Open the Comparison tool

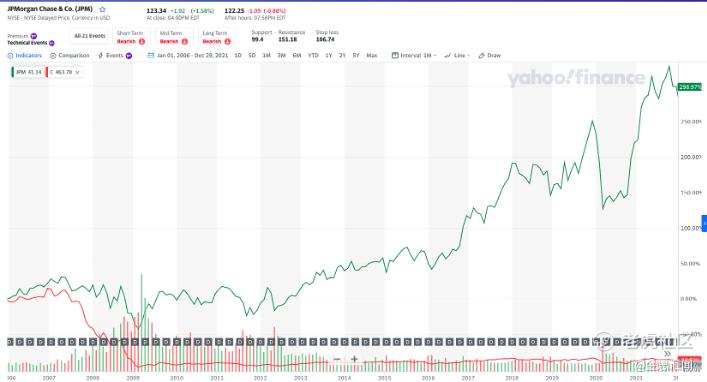click(x=69, y=55)
